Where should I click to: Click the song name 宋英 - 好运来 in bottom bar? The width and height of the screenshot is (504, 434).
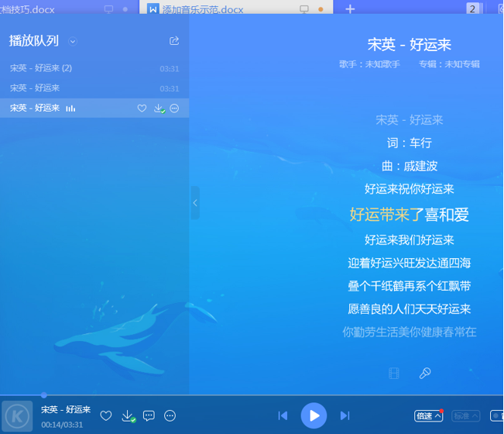(x=66, y=409)
